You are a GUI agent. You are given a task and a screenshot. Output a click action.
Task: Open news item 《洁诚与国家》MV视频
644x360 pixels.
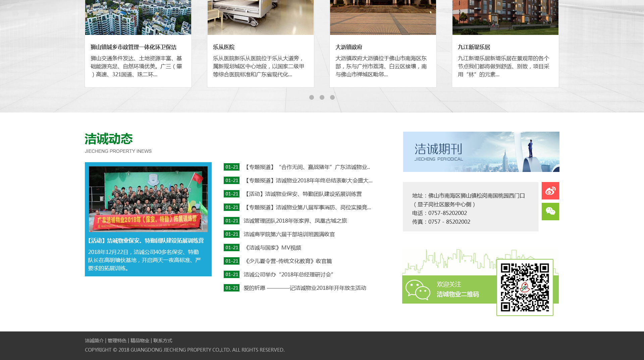273,248
